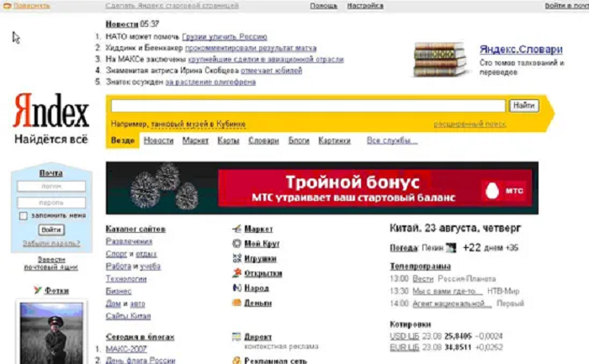Click Завести почтовый ящик link

coord(51,263)
